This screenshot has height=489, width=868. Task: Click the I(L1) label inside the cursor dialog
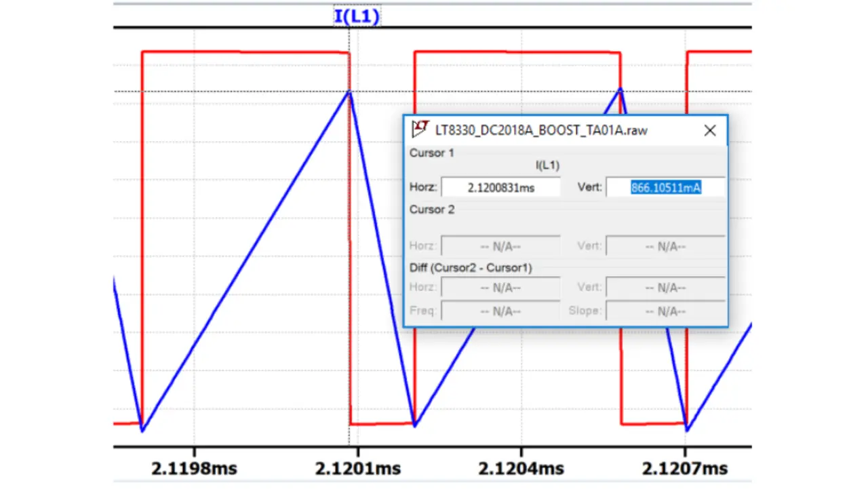click(547, 165)
